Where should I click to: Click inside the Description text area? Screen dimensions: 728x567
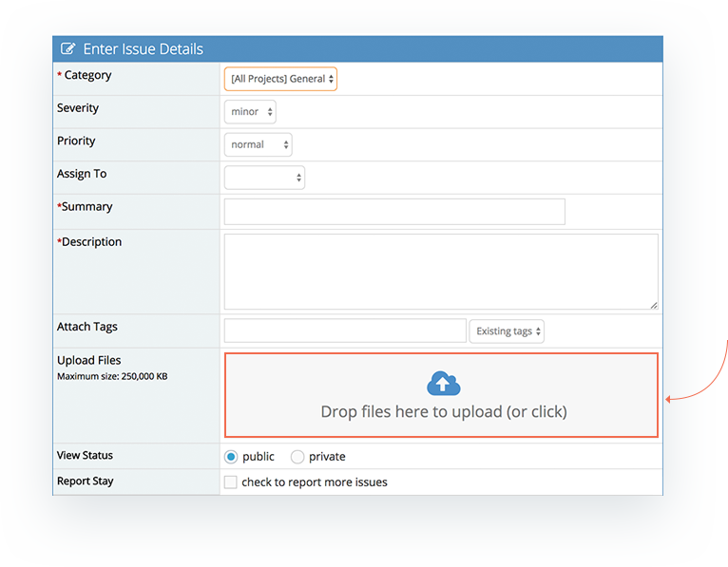point(440,271)
